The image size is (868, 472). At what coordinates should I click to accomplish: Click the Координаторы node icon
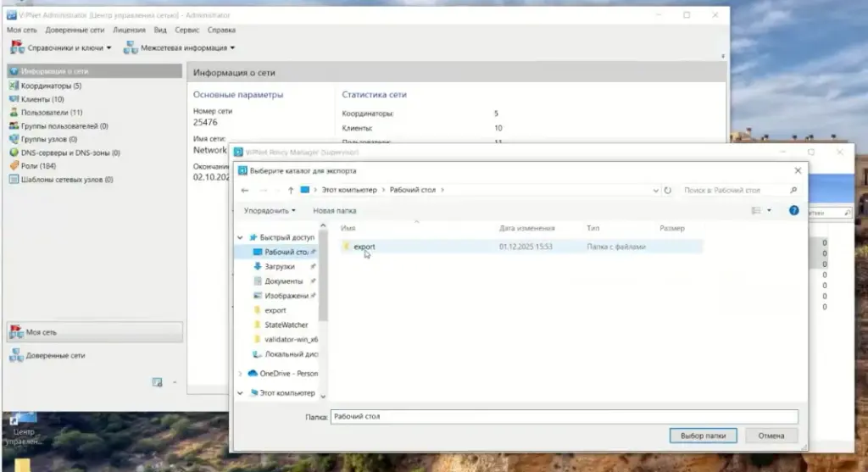[14, 86]
